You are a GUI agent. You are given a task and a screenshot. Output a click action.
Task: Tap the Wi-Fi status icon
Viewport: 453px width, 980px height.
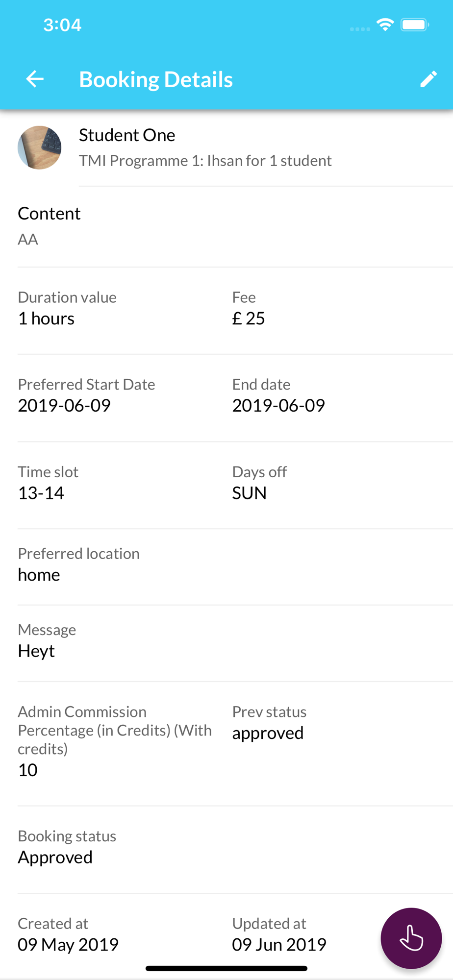pyautogui.click(x=385, y=24)
